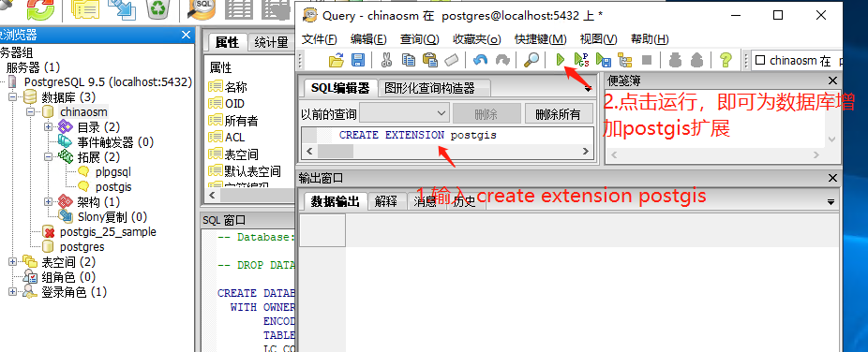868x352 pixels.
Task: Switch to the 图形化查询构造器 tab
Action: point(429,88)
